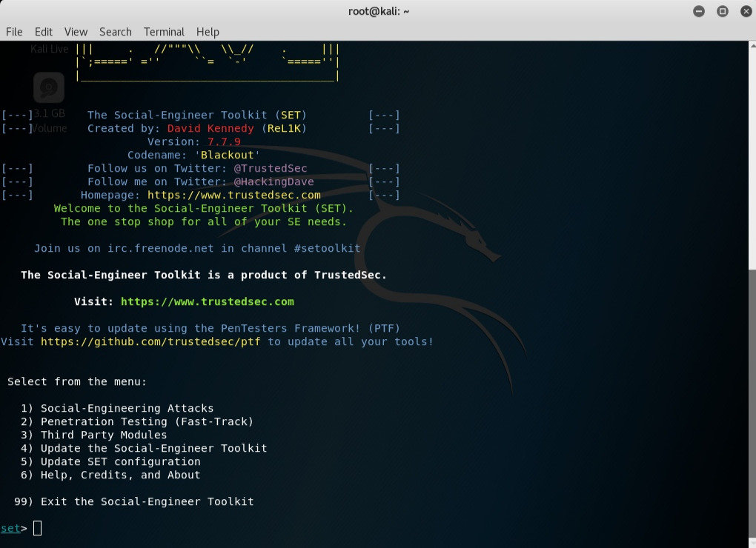Click the ReL1K handle text
Screen dimensions: 756x548
pyautogui.click(x=284, y=129)
